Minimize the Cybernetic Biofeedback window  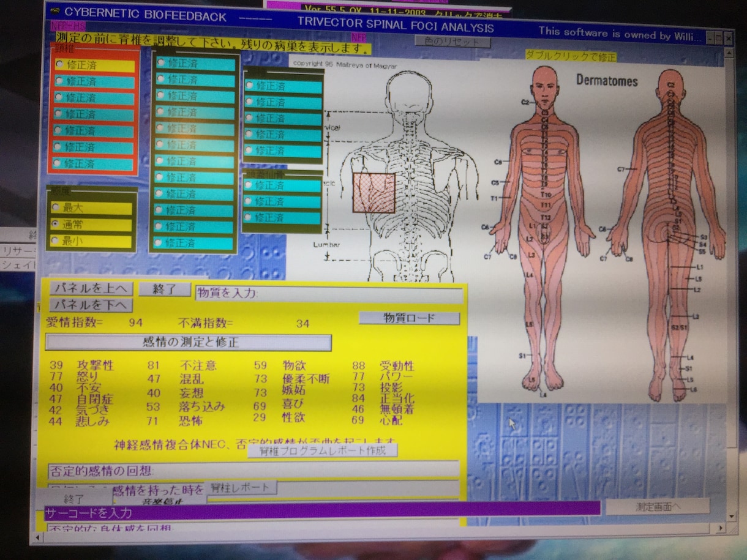point(710,38)
